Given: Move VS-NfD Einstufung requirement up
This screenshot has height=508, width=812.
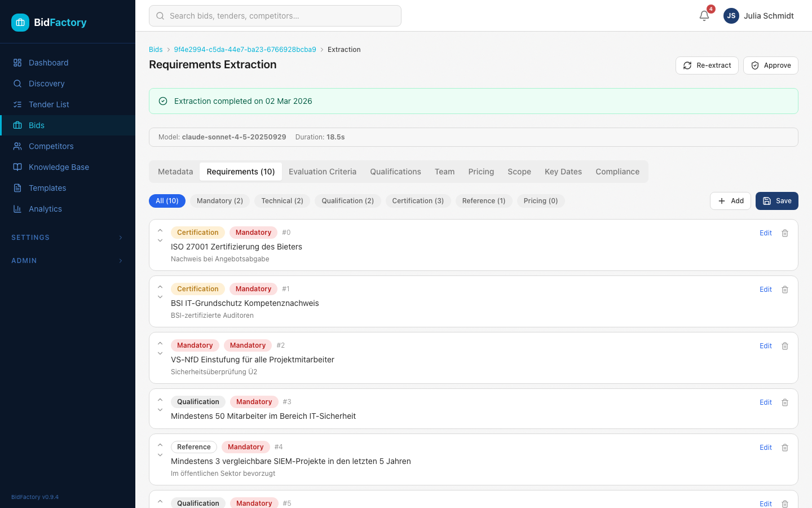Looking at the screenshot, I should pos(160,343).
